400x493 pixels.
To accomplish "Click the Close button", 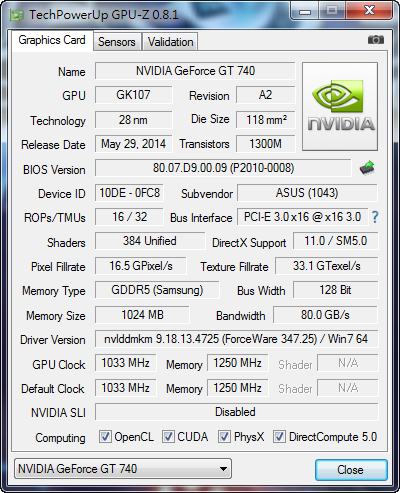I will point(351,470).
